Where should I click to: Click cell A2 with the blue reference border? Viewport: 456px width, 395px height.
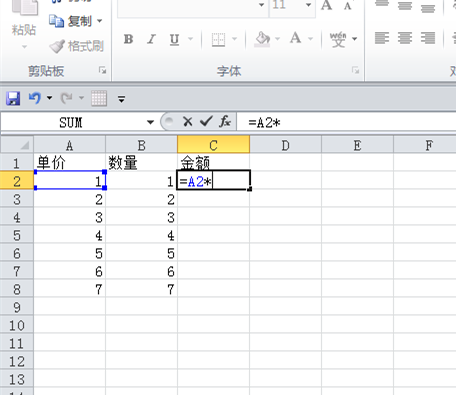tap(70, 180)
